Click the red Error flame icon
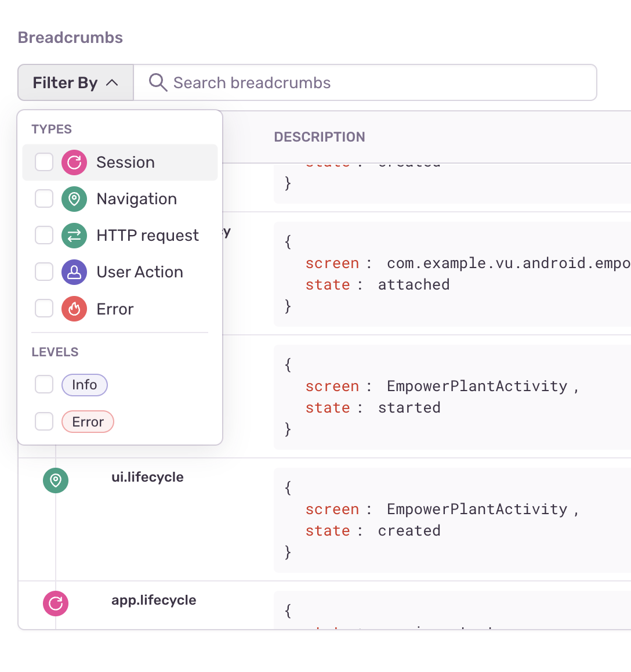Screen dimensions: 631x672 click(74, 309)
